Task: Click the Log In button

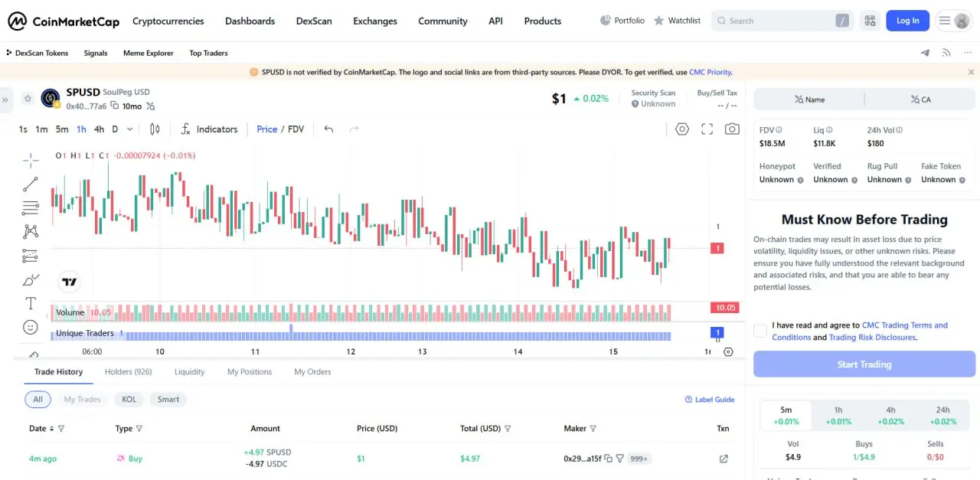Action: [908, 21]
